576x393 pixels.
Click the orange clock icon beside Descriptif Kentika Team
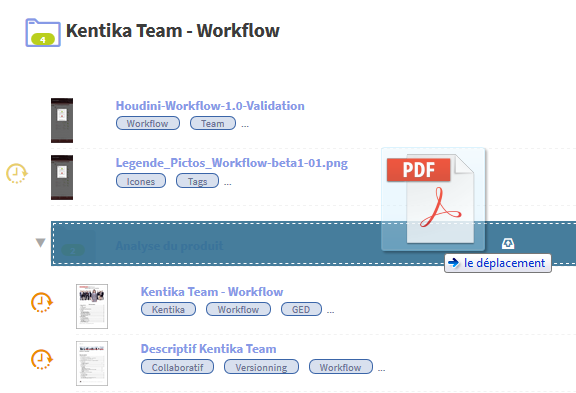42,359
